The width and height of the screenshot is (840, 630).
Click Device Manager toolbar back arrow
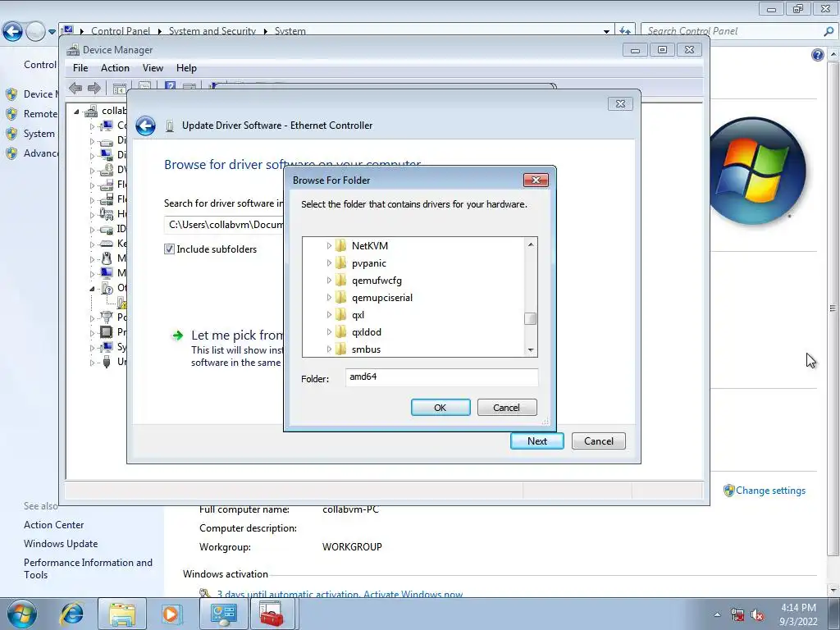(x=75, y=88)
